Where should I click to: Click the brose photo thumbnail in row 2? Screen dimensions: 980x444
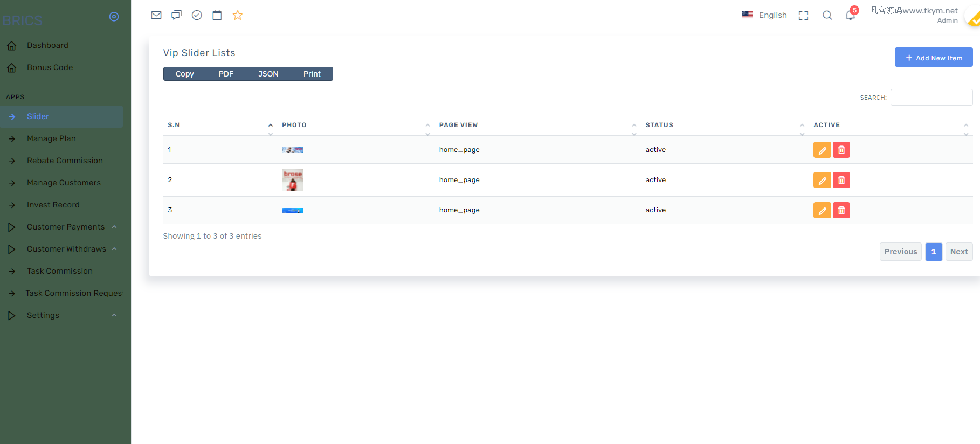pos(293,180)
